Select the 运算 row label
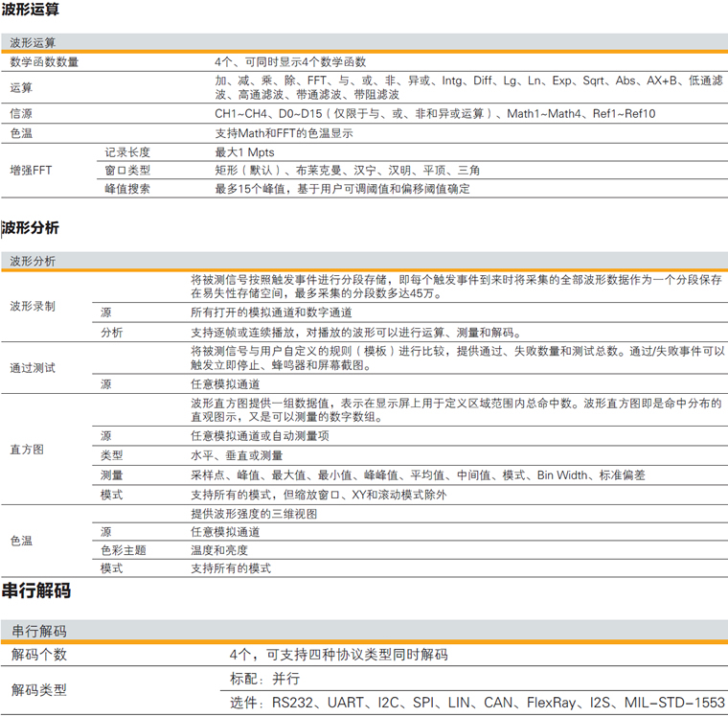Screen dimensions: 728x717 tap(21, 87)
